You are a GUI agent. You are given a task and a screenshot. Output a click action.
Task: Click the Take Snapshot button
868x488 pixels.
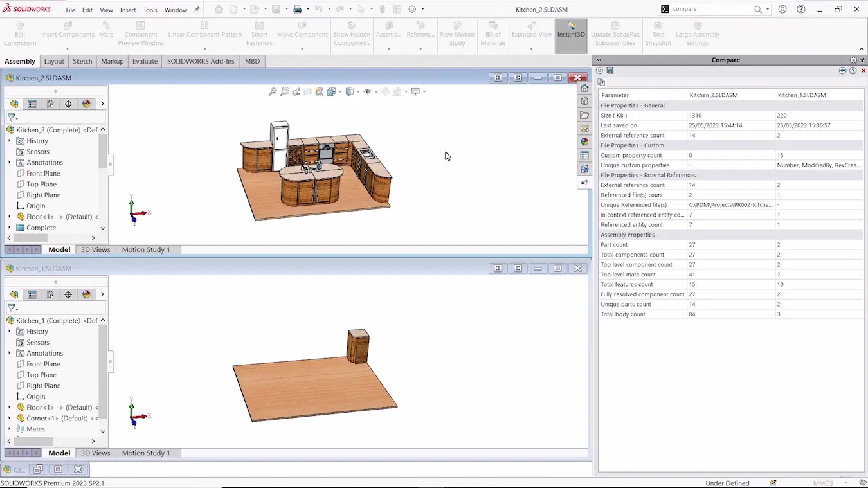click(658, 32)
